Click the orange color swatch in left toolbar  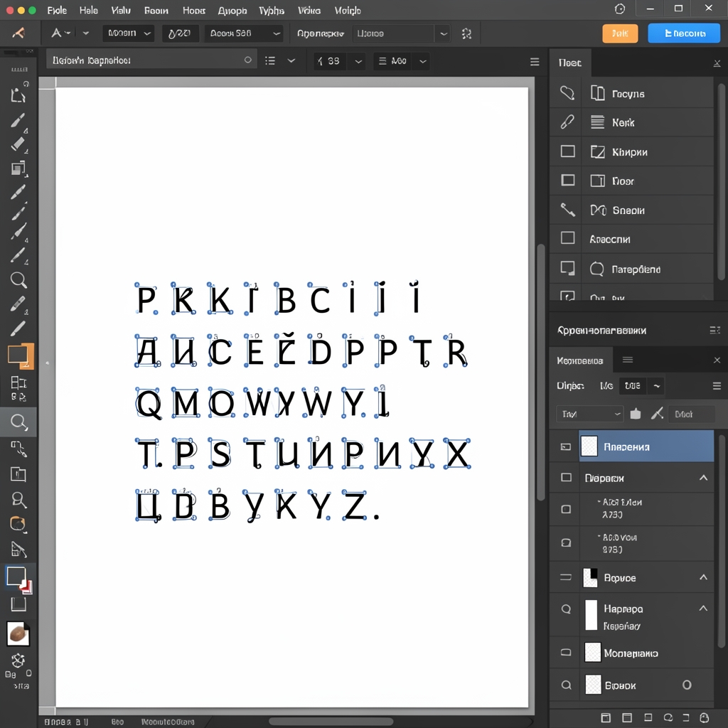click(21, 356)
